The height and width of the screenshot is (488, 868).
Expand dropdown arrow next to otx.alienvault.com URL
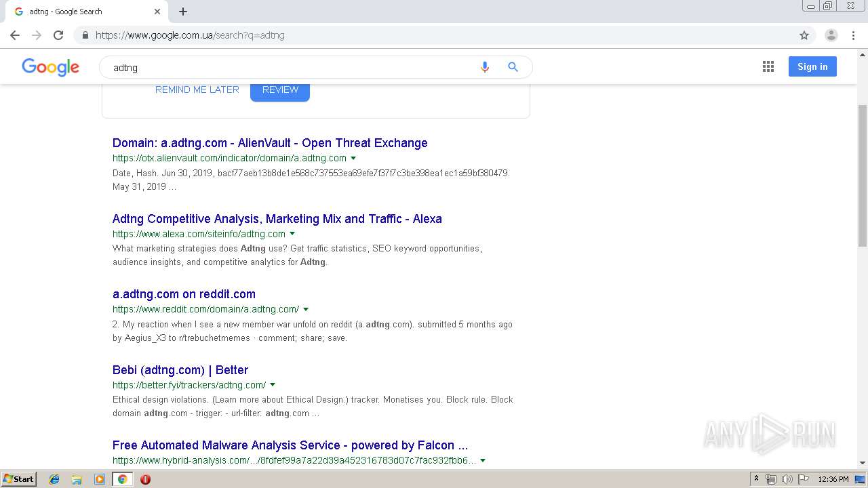(353, 158)
